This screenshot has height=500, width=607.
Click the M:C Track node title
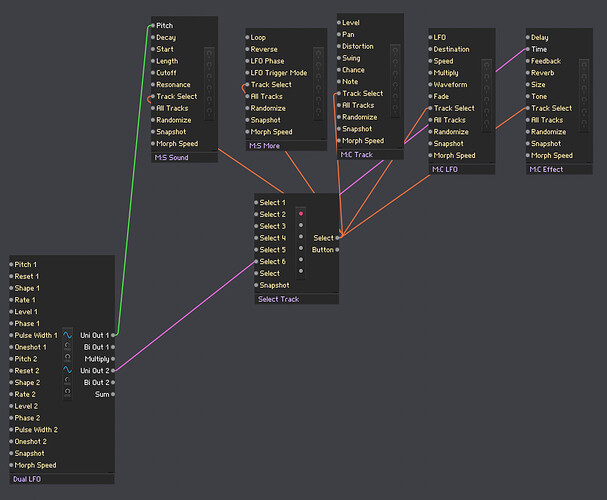coord(357,155)
